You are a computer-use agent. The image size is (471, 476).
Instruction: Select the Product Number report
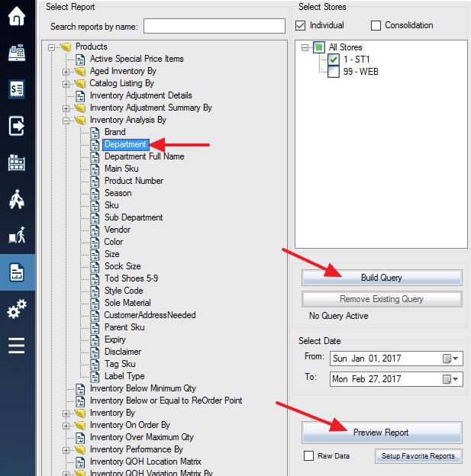tap(134, 181)
